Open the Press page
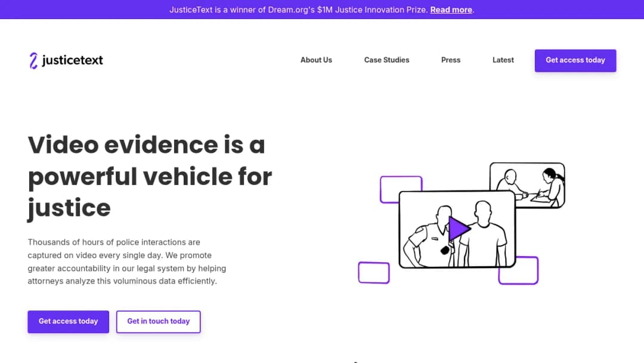The image size is (644, 363). pyautogui.click(x=451, y=60)
